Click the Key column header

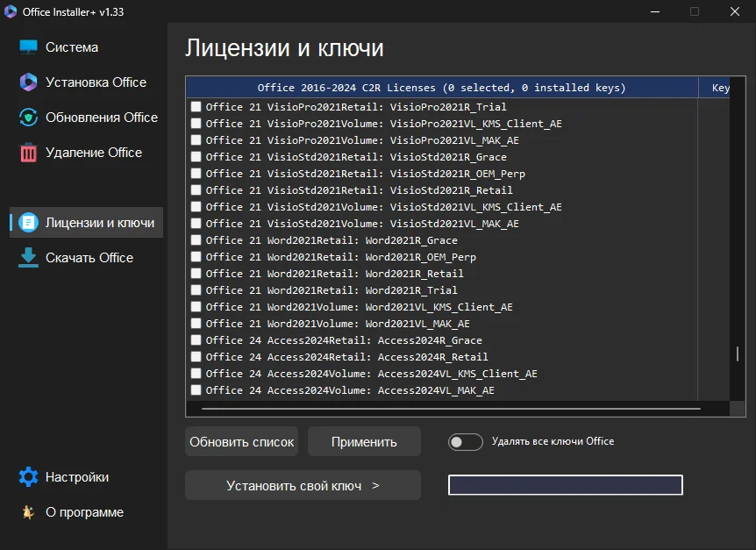pos(720,88)
